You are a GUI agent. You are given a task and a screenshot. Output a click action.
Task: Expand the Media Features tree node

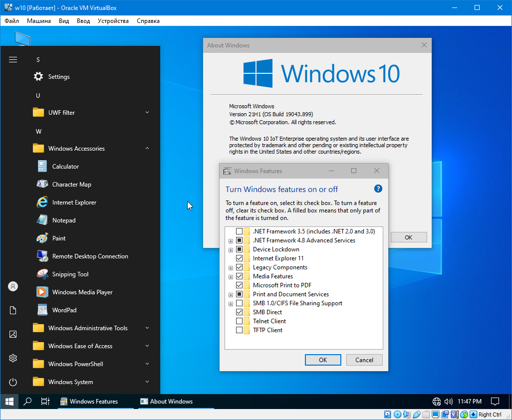pos(231,277)
